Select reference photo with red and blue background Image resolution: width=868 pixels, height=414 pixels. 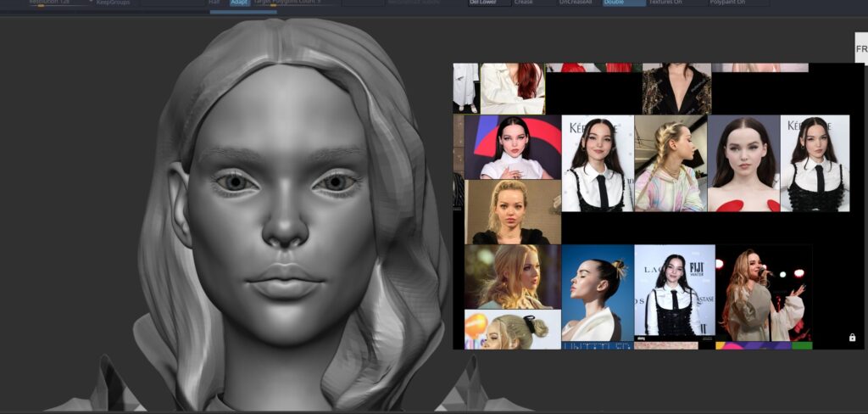pos(512,147)
